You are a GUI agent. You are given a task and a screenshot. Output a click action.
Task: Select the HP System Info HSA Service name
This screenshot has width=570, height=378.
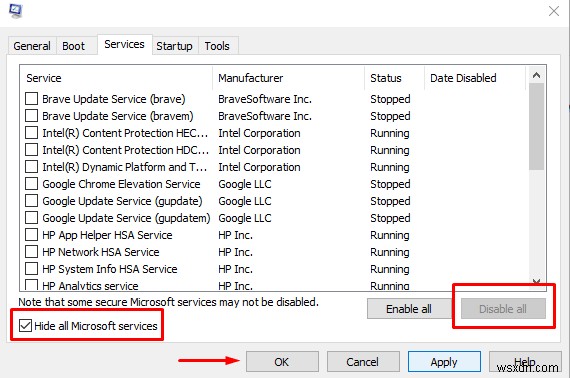pyautogui.click(x=110, y=269)
